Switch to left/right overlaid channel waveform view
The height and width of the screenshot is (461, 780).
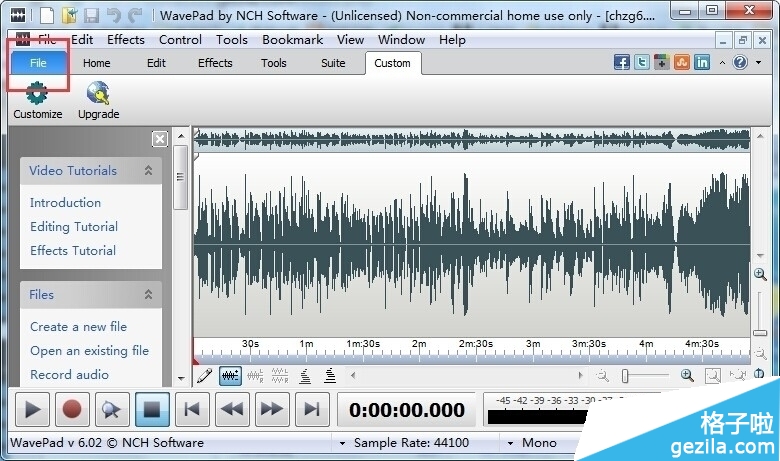pos(255,375)
